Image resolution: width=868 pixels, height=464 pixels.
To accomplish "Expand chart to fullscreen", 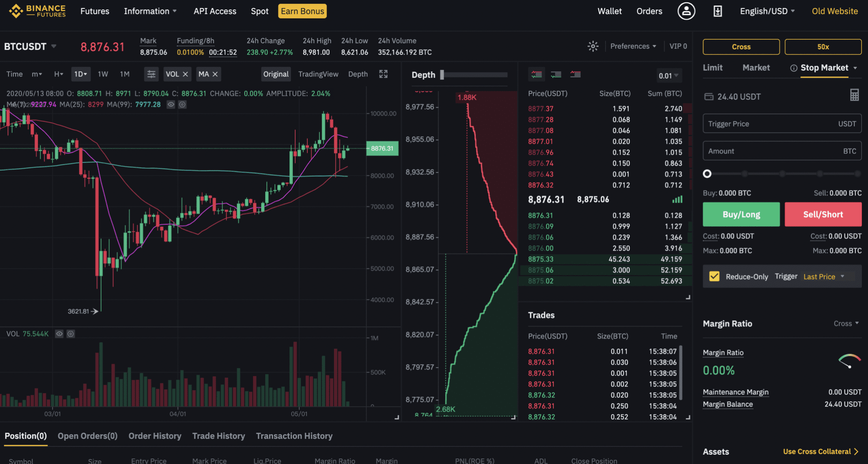I will click(383, 74).
